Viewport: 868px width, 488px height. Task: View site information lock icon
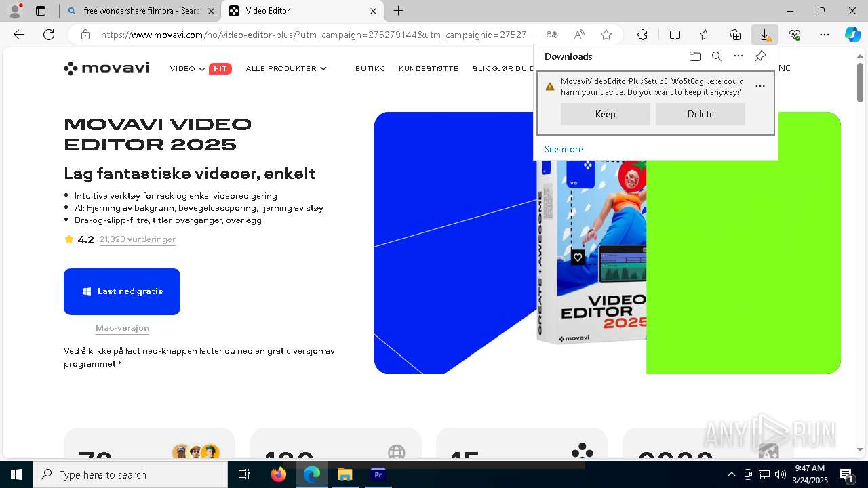[85, 35]
